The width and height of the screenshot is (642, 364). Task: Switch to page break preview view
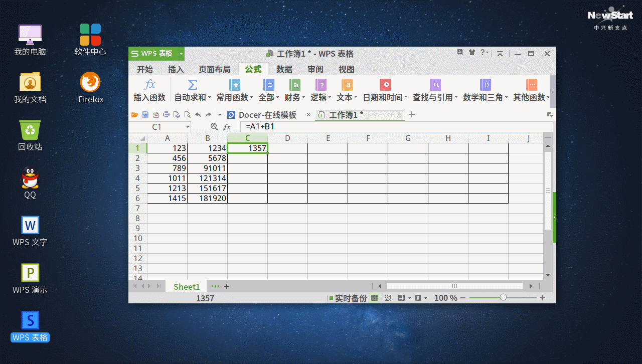point(388,298)
